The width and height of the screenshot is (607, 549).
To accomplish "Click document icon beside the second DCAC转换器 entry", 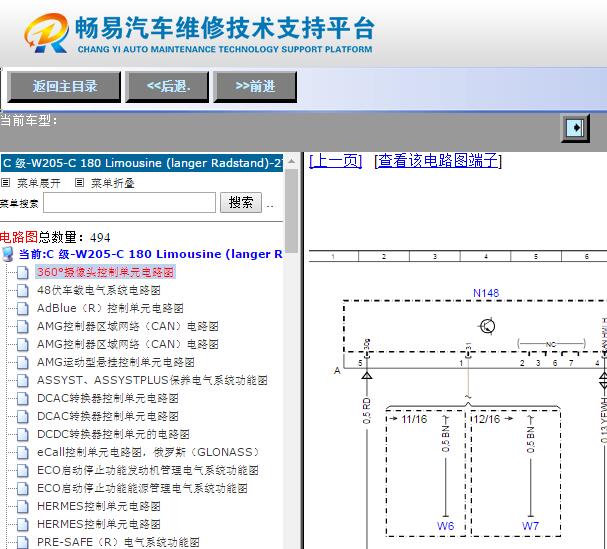I will [x=23, y=416].
